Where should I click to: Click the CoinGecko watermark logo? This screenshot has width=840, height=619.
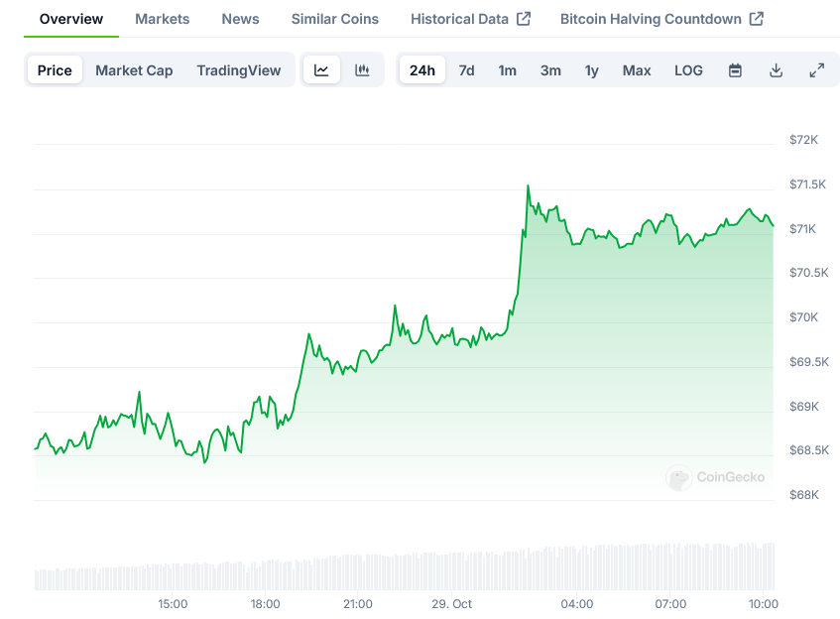click(x=679, y=477)
